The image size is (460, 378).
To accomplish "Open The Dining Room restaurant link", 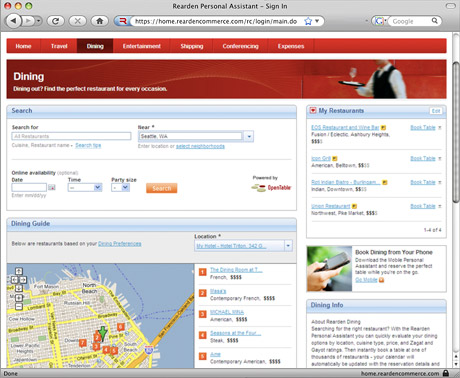I will click(236, 270).
